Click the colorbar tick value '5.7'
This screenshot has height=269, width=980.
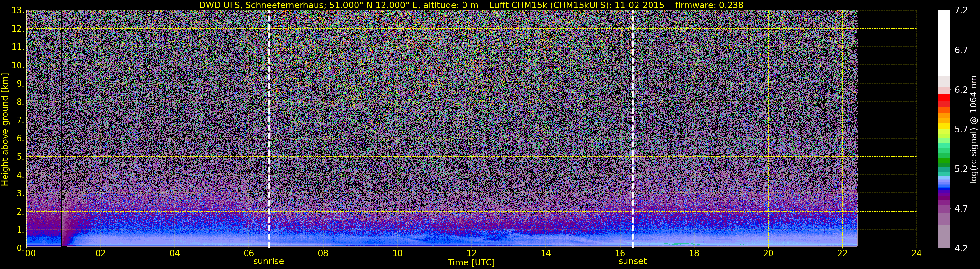click(x=961, y=129)
